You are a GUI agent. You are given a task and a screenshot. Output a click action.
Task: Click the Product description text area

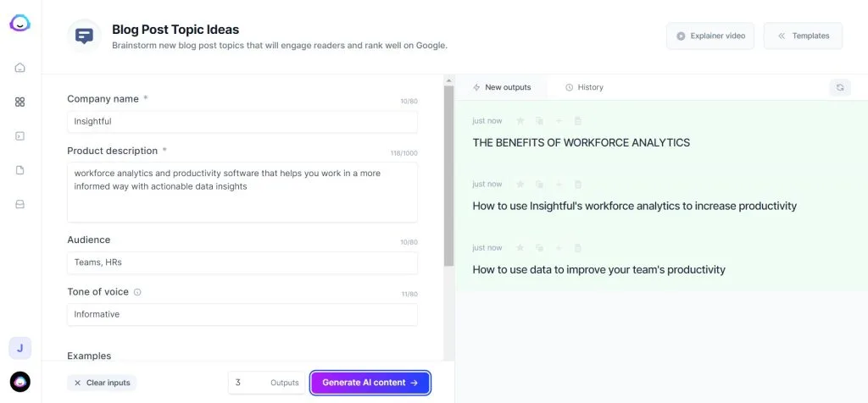point(242,192)
